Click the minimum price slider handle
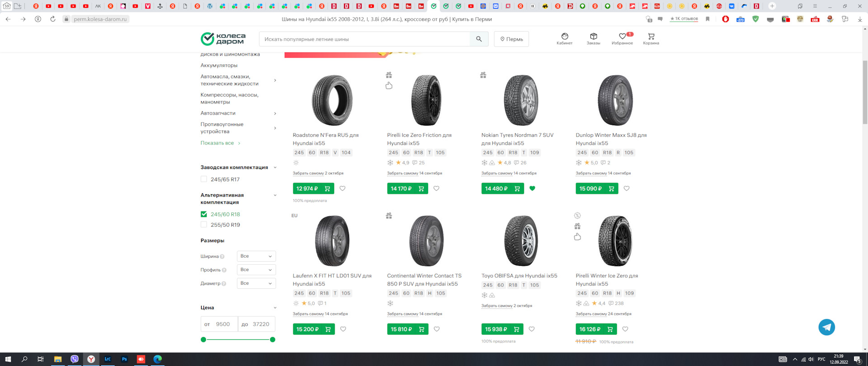 (203, 339)
